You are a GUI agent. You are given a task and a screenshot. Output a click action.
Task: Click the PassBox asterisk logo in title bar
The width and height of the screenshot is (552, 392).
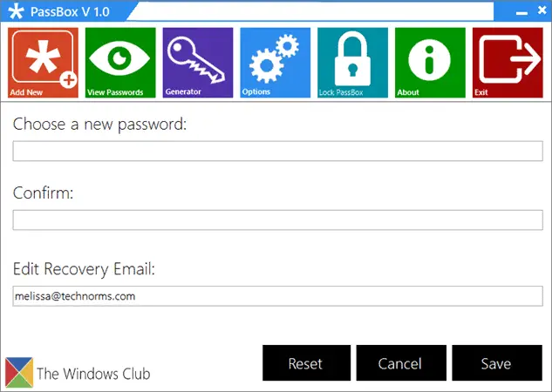pyautogui.click(x=16, y=11)
